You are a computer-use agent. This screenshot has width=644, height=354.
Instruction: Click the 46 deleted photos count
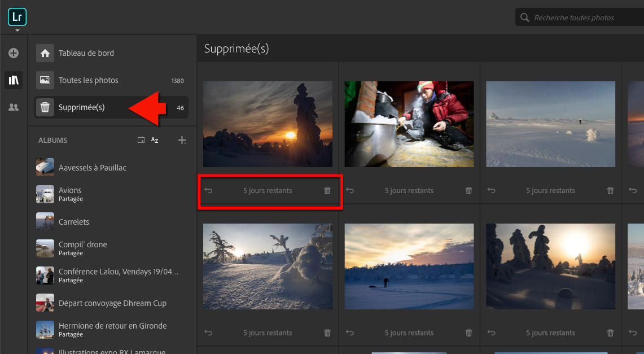pyautogui.click(x=180, y=108)
